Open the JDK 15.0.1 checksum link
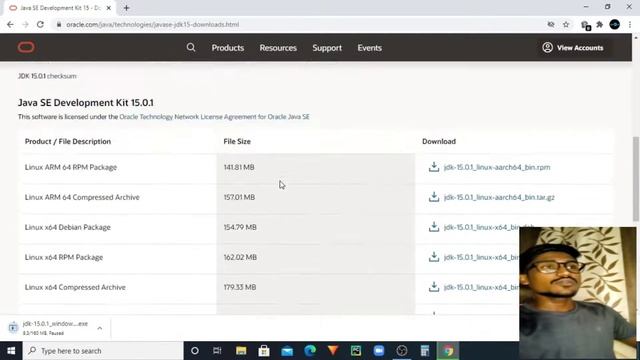640x360 pixels. coord(47,76)
